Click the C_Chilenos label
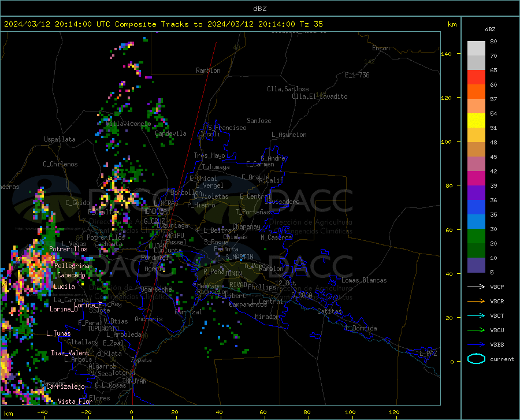Viewport: 520px width, 420px height. pos(60,163)
